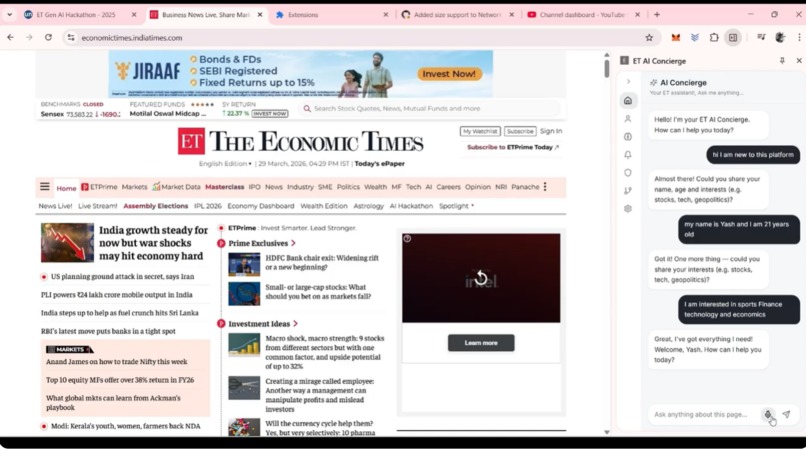Click the page vertical scrollbar thumb

(607, 68)
